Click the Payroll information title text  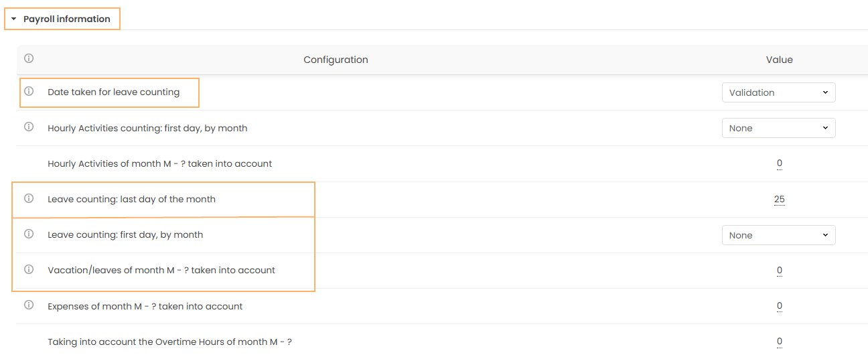pyautogui.click(x=67, y=19)
